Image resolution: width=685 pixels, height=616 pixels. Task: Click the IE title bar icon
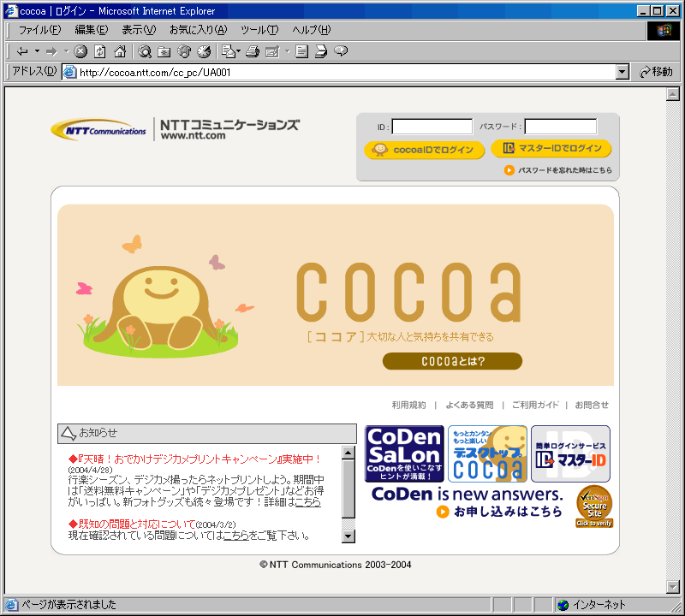pyautogui.click(x=11, y=10)
